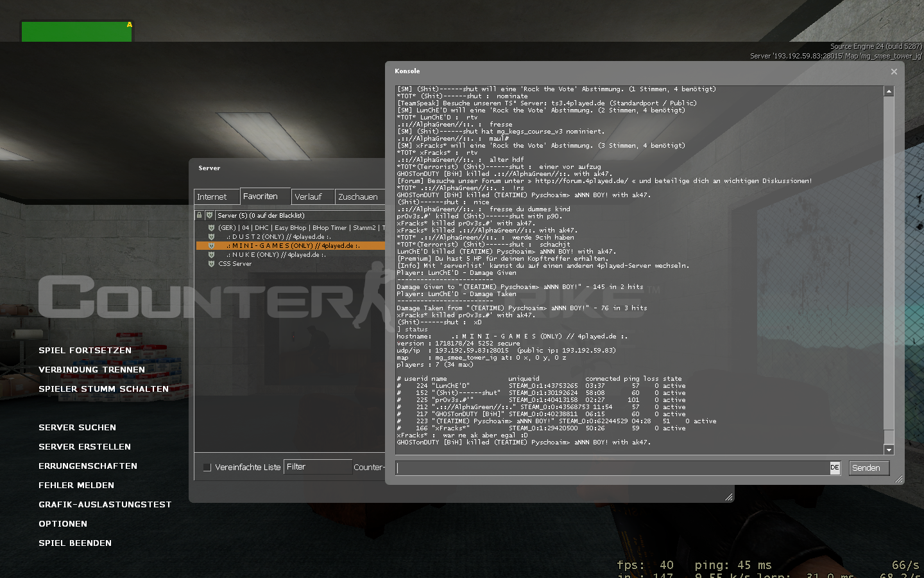Start the Grafik-Auslastungstest

(105, 505)
